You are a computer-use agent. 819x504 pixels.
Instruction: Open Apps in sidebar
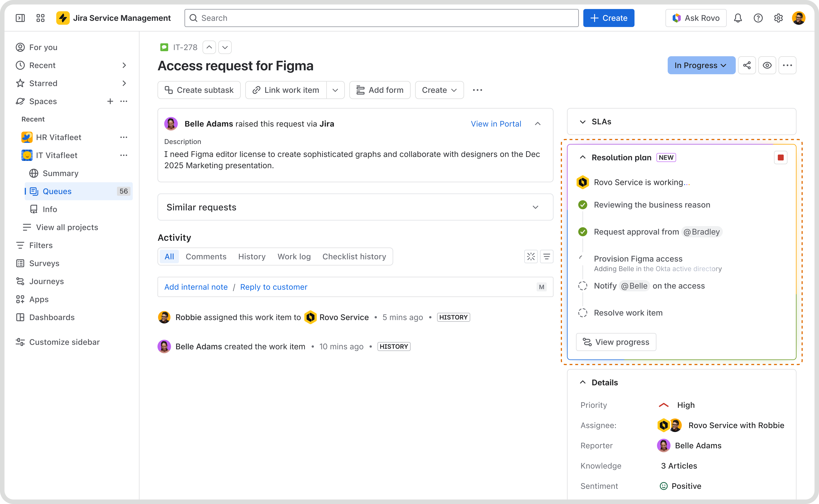(x=32, y=299)
